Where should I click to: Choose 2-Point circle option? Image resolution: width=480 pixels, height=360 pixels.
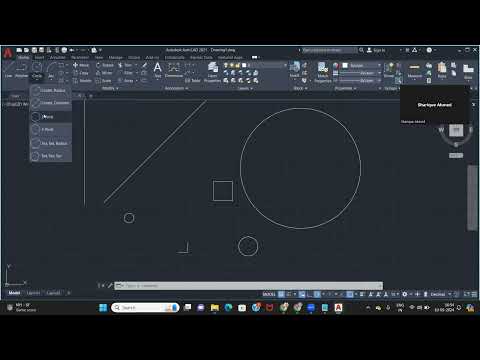coord(51,116)
